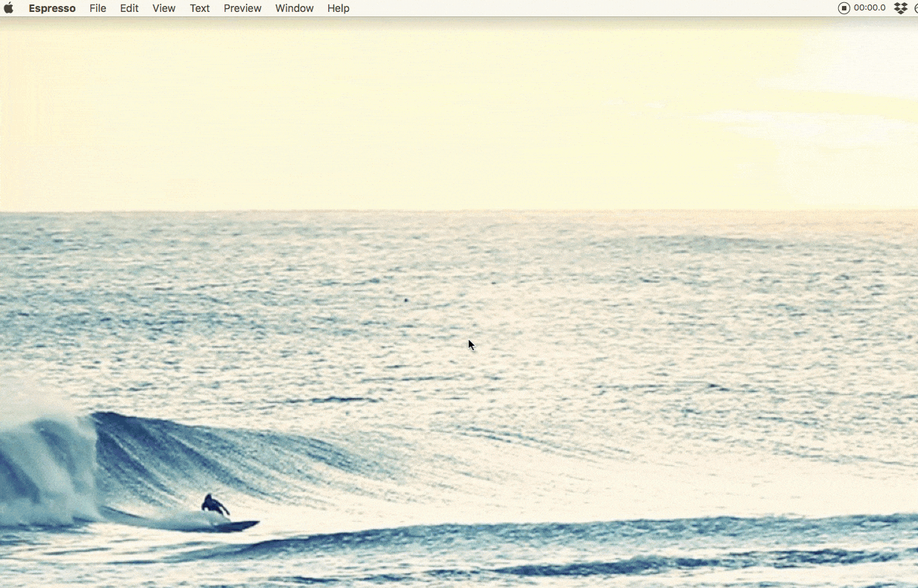Image resolution: width=918 pixels, height=588 pixels.
Task: Open the Espresso application menu
Action: tap(52, 8)
